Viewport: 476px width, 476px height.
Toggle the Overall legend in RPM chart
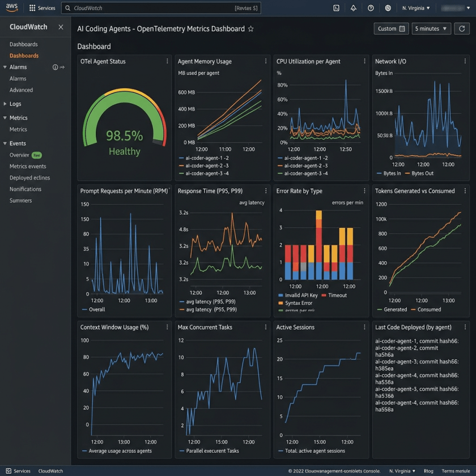[93, 309]
